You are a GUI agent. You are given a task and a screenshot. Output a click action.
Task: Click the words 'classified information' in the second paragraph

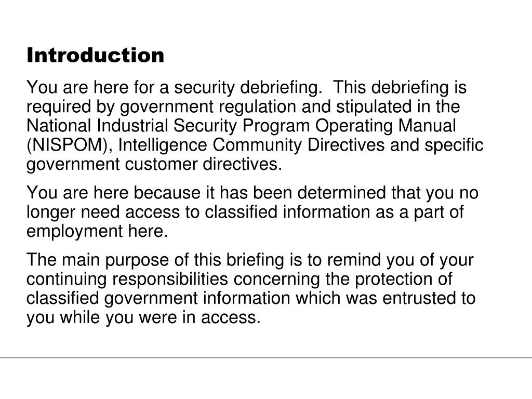[287, 212]
